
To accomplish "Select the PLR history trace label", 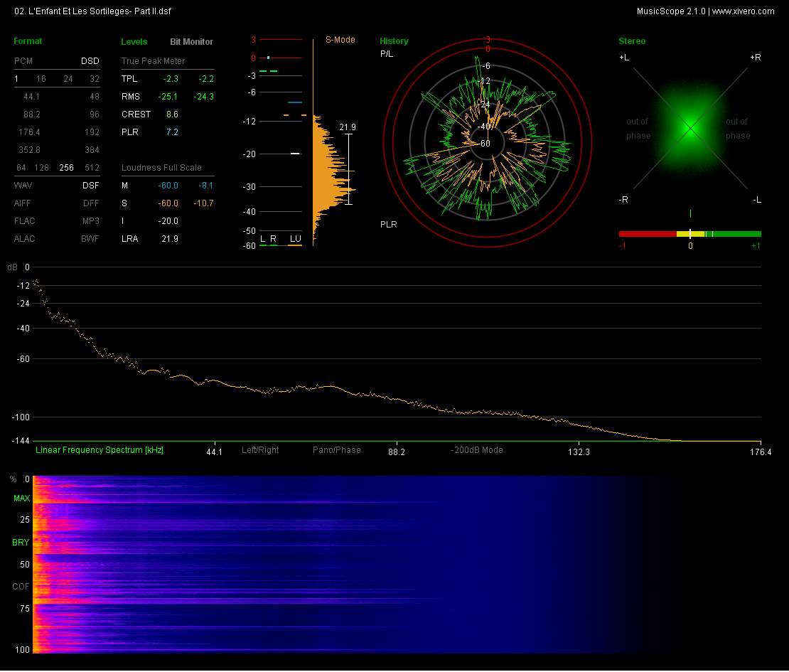I will [x=388, y=225].
